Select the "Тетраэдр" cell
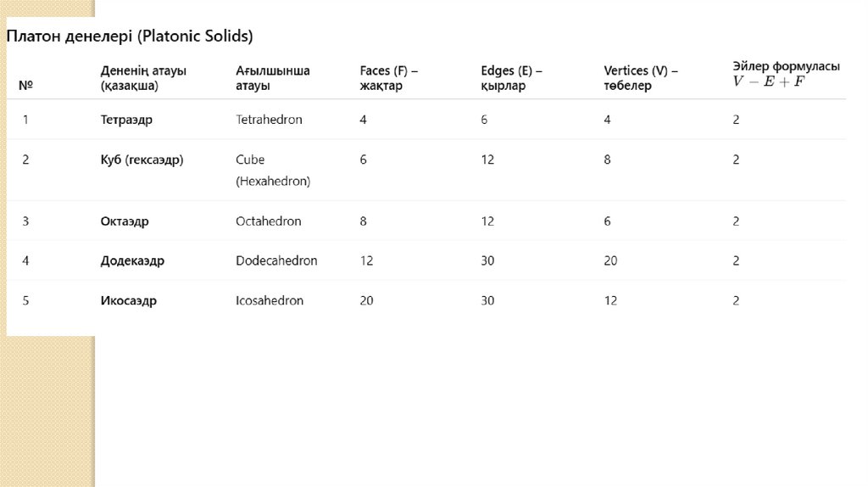Screen dimensions: 868x487 pos(126,120)
